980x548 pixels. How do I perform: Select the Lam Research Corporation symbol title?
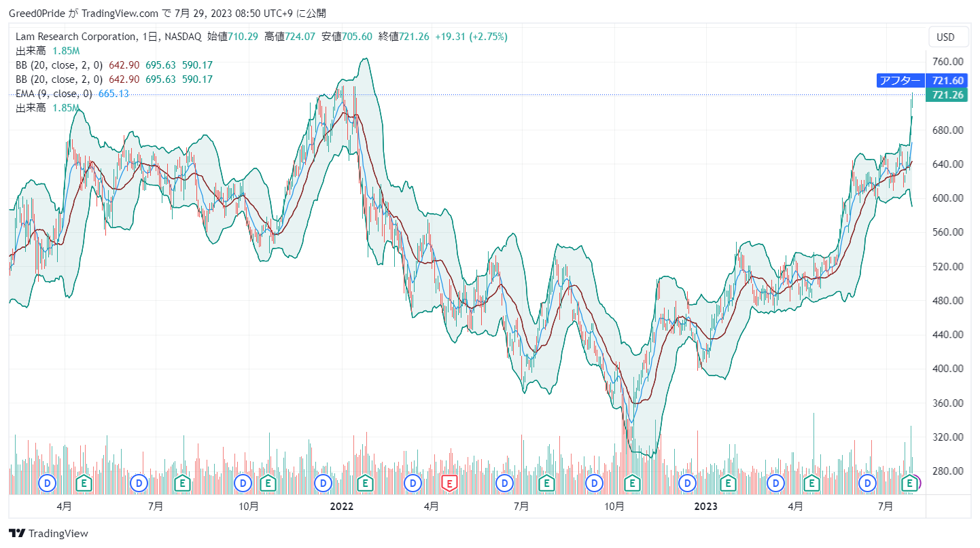click(x=75, y=37)
